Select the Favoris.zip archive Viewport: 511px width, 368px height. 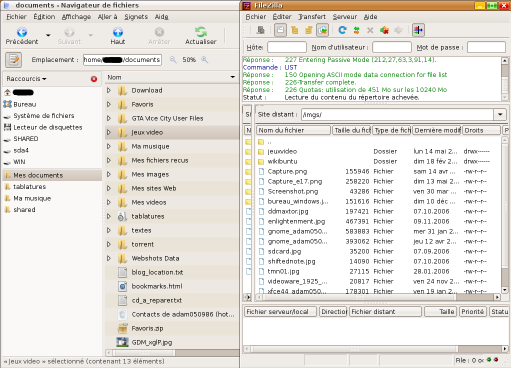(x=147, y=328)
